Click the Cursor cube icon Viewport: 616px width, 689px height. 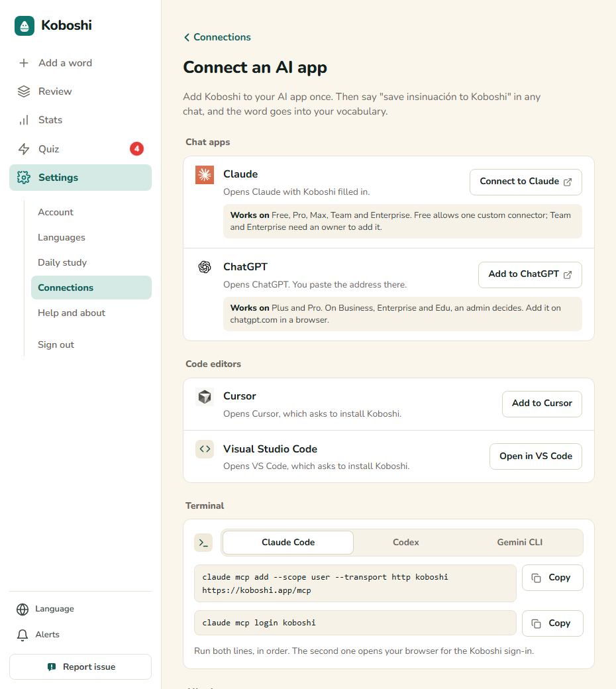coord(204,397)
